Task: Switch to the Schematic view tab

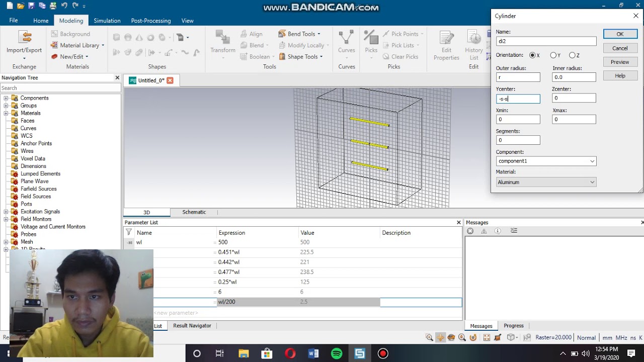Action: [194, 212]
